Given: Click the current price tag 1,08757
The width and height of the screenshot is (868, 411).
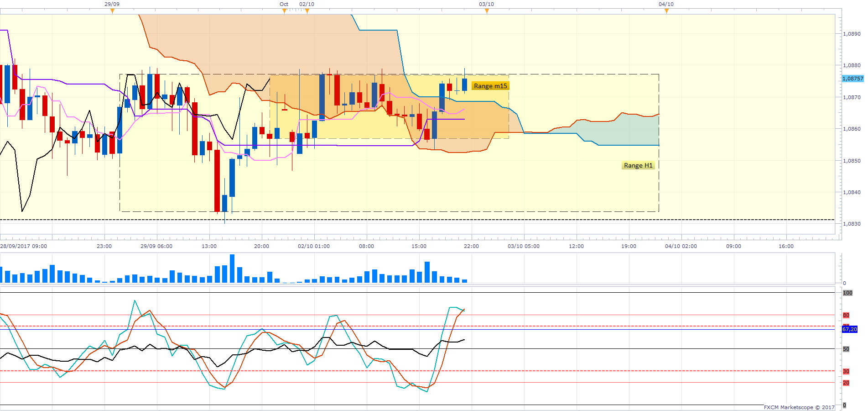Looking at the screenshot, I should (x=852, y=79).
